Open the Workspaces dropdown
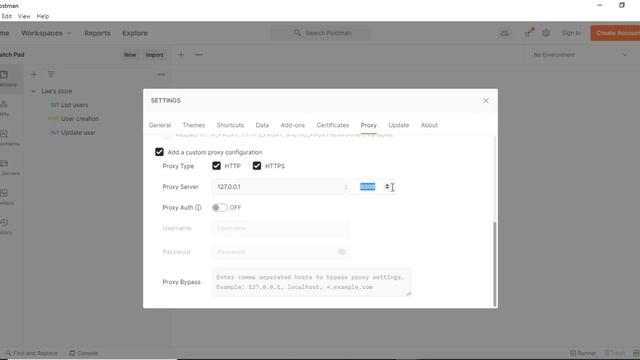640x360 pixels. [x=46, y=33]
